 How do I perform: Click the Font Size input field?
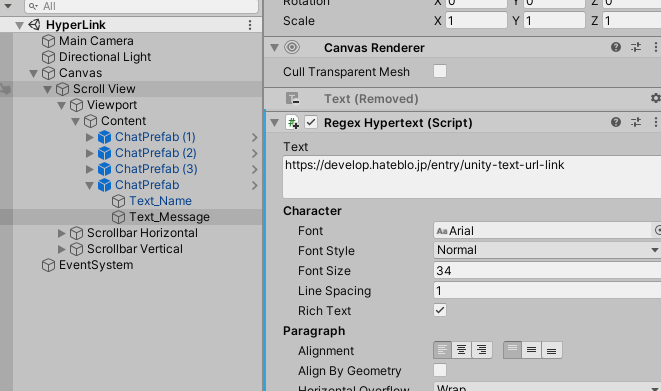tap(547, 270)
